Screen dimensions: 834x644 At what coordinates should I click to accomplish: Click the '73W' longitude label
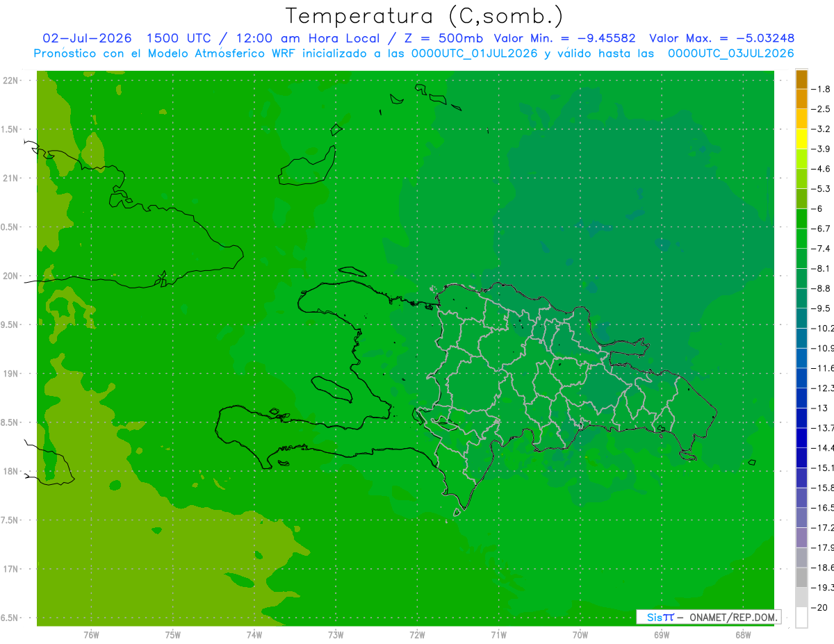tap(336, 634)
